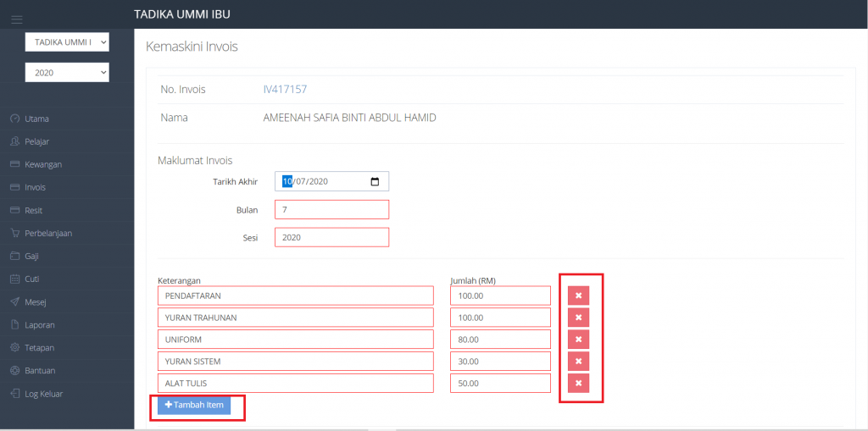Screen dimensions: 868x431
Task: Click the UNIFORM amount field 80.00
Action: [x=500, y=340]
